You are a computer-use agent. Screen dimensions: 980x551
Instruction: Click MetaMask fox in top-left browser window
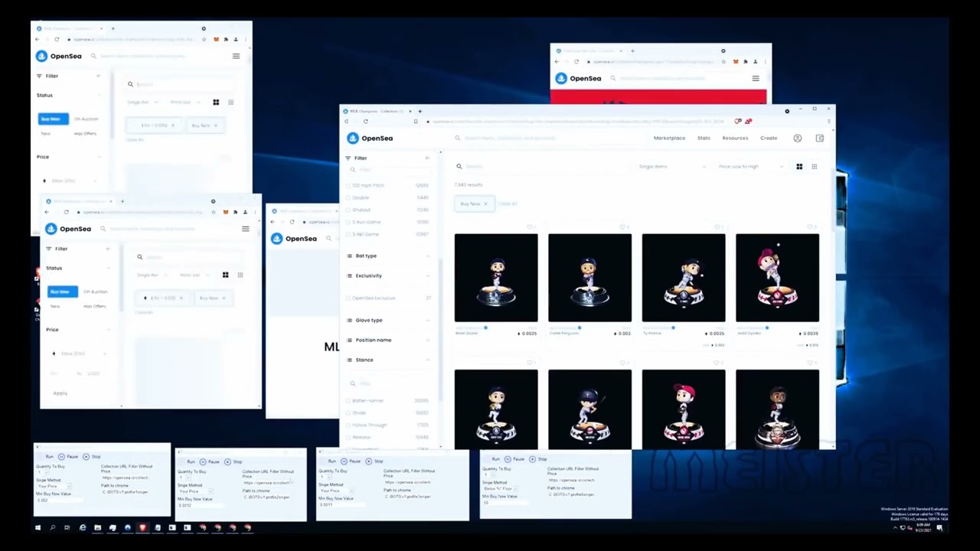(216, 39)
